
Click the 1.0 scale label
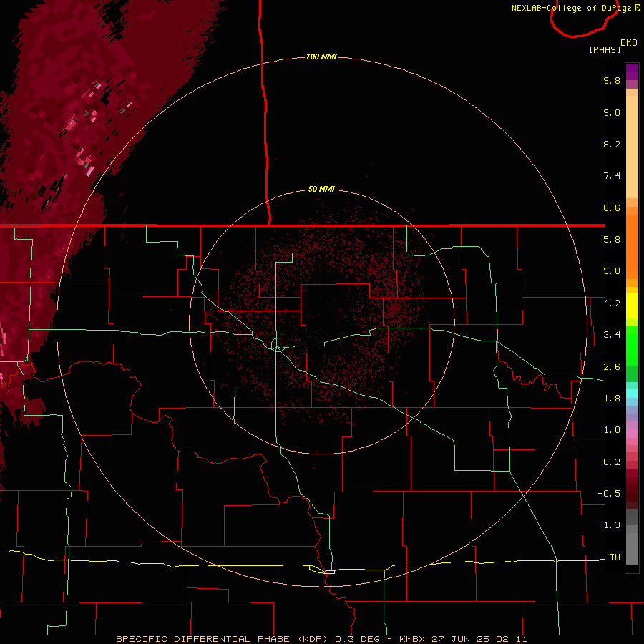612,430
